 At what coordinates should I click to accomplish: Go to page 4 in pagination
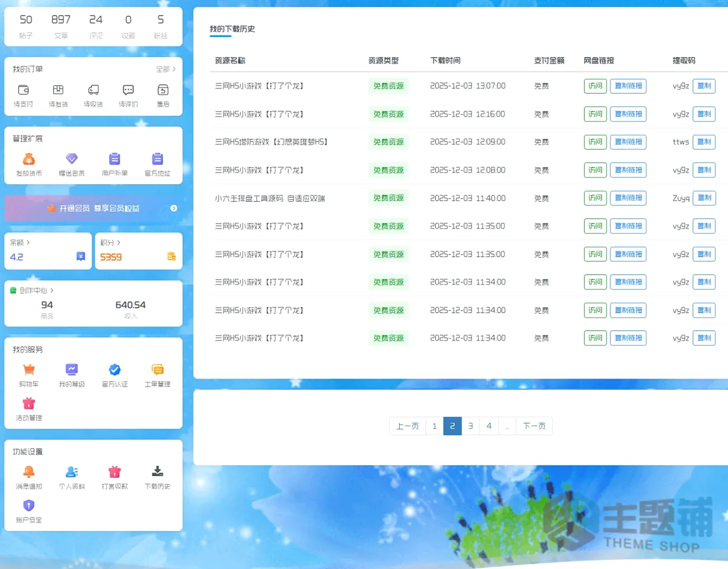click(489, 426)
